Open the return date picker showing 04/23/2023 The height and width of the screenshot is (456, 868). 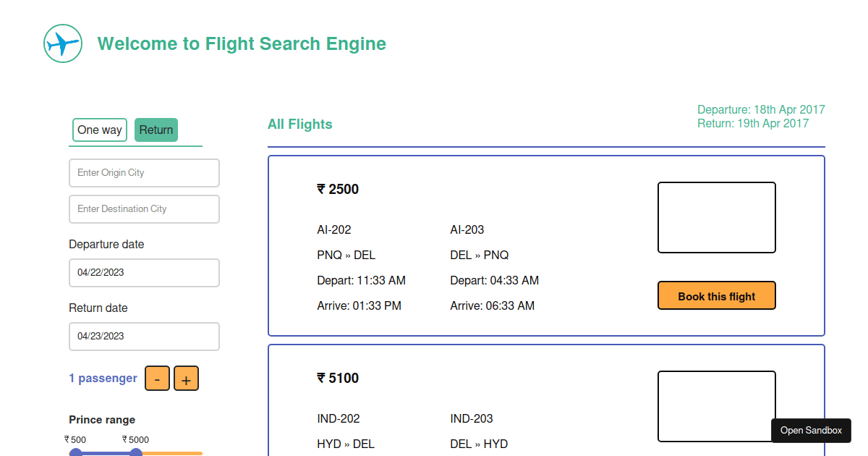[x=144, y=336]
